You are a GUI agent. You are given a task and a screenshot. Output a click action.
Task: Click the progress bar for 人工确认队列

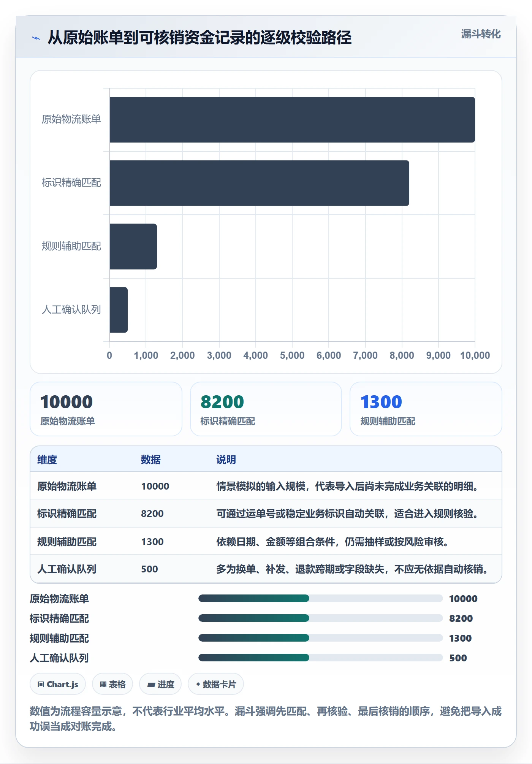pyautogui.click(x=320, y=658)
